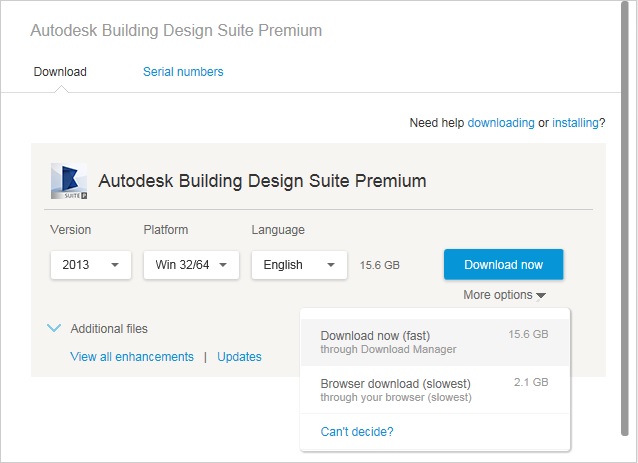This screenshot has width=638, height=463.
Task: Click the page title Autodesk Building Design Suite Premium
Action: (x=176, y=31)
